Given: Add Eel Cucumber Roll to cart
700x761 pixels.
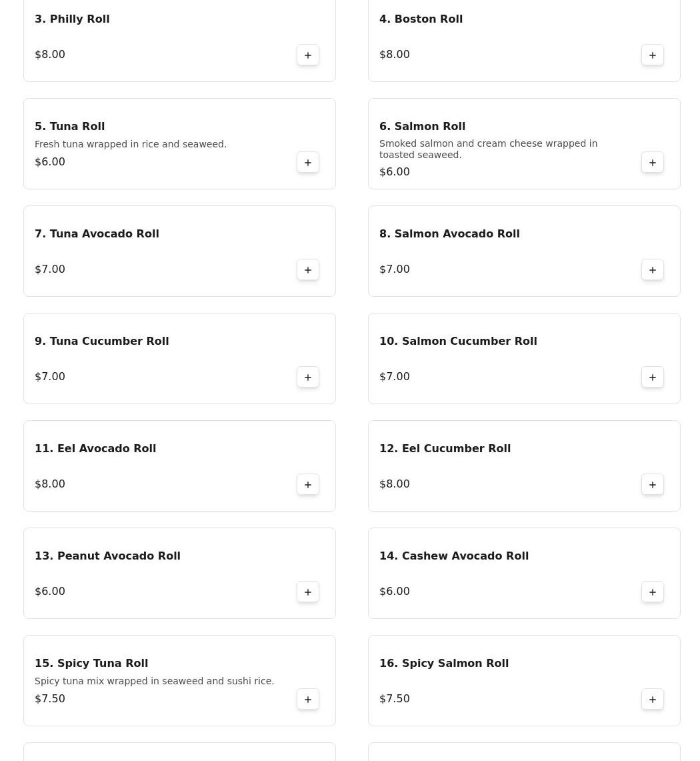Looking at the screenshot, I should click(653, 485).
